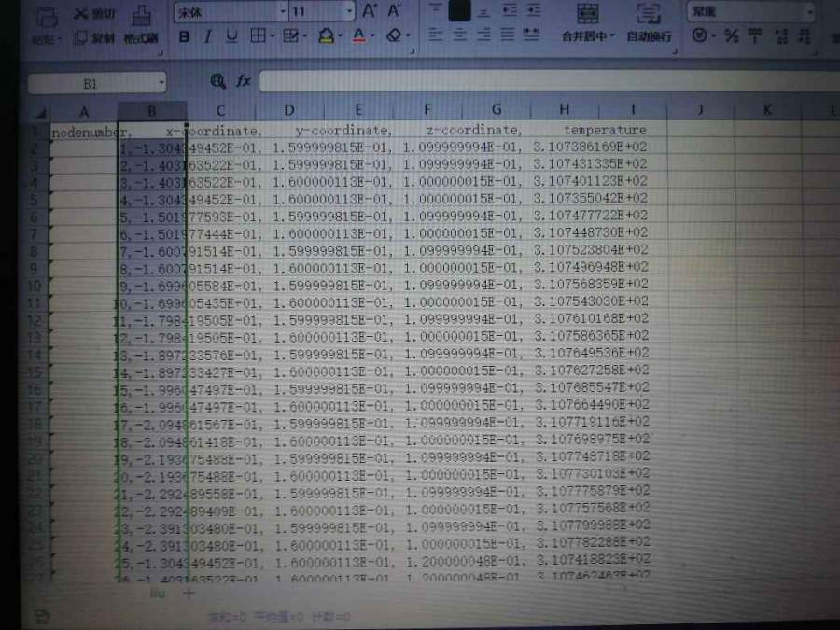Viewport: 840px width, 630px height.
Task: Center text horizontally
Action: point(459,35)
